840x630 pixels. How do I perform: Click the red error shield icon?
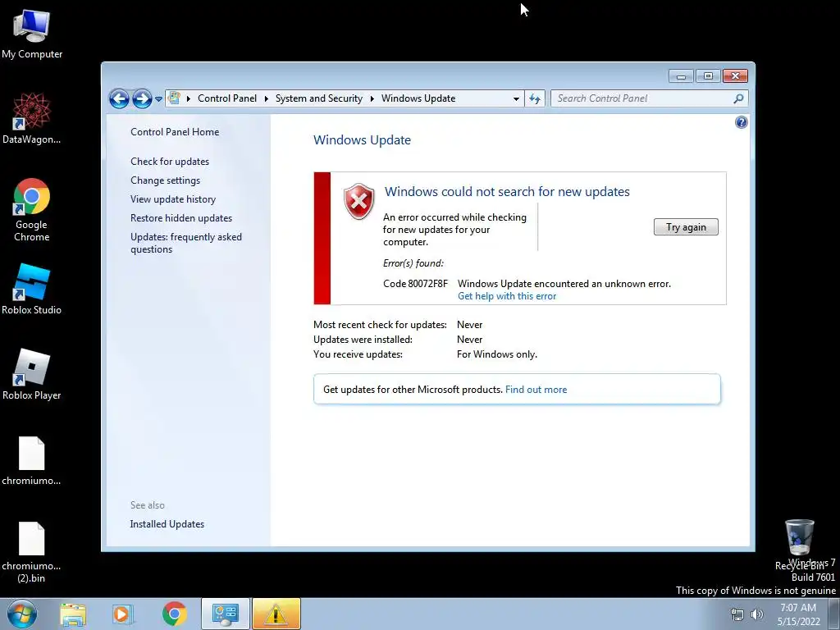tap(359, 202)
